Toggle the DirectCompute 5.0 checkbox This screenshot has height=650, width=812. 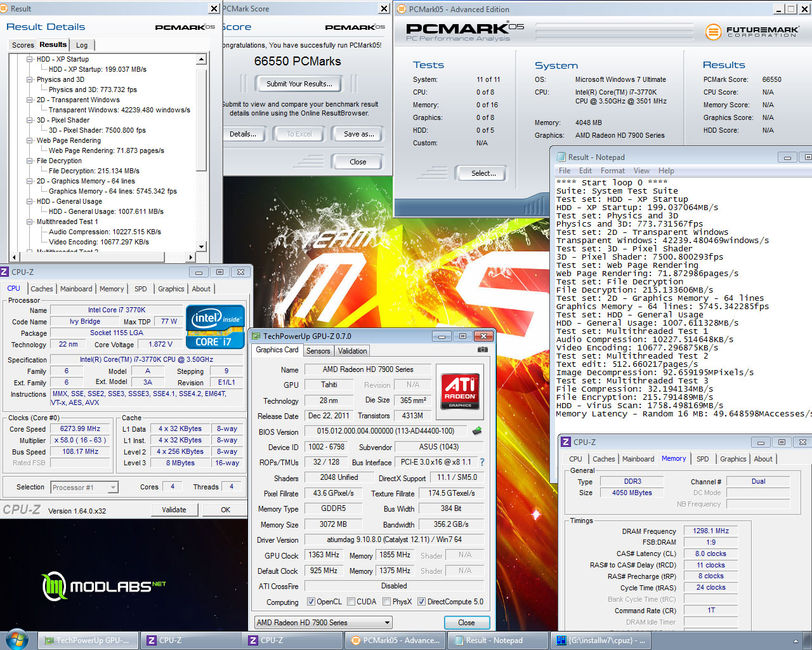[421, 602]
